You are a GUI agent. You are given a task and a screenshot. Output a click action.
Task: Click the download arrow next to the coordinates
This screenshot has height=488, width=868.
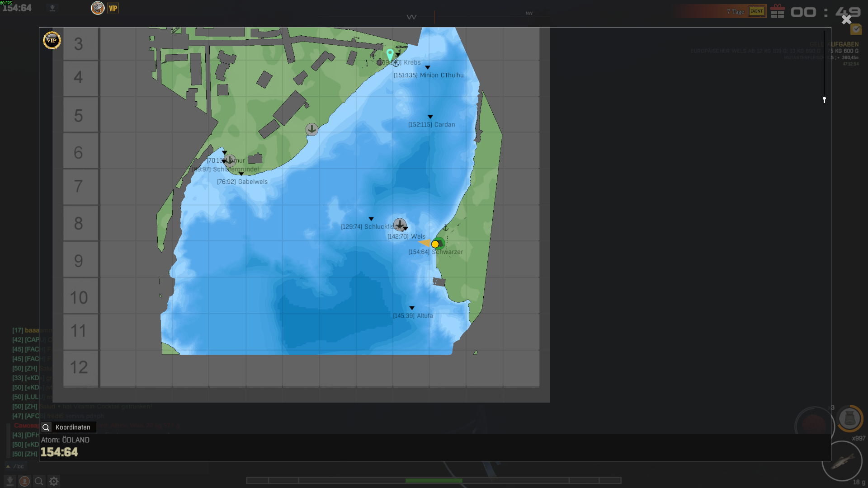(52, 8)
